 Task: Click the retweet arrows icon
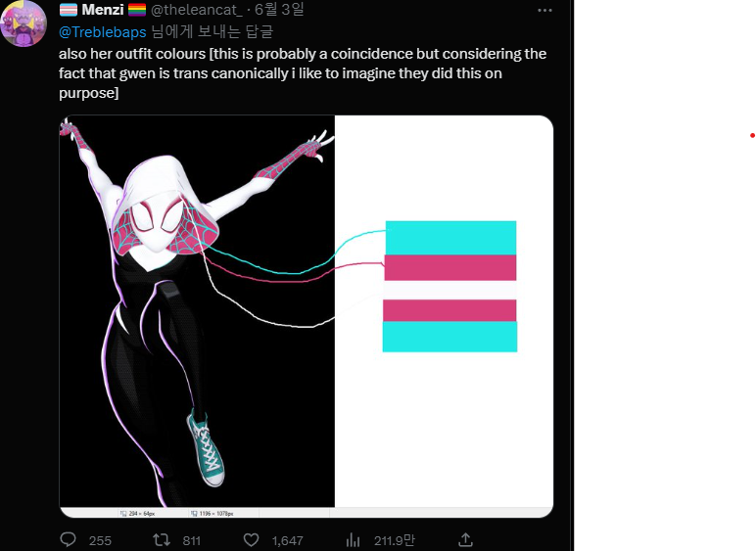162,539
